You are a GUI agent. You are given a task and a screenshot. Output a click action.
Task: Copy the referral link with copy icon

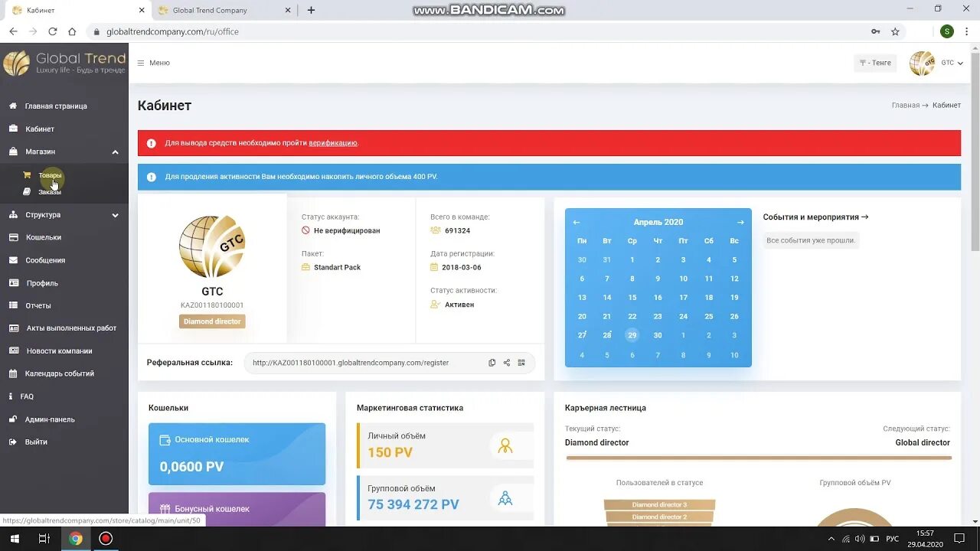tap(492, 363)
